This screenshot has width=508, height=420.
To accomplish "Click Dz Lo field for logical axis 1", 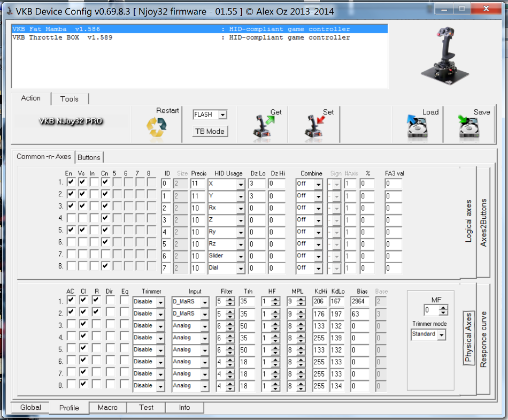I will pos(257,184).
